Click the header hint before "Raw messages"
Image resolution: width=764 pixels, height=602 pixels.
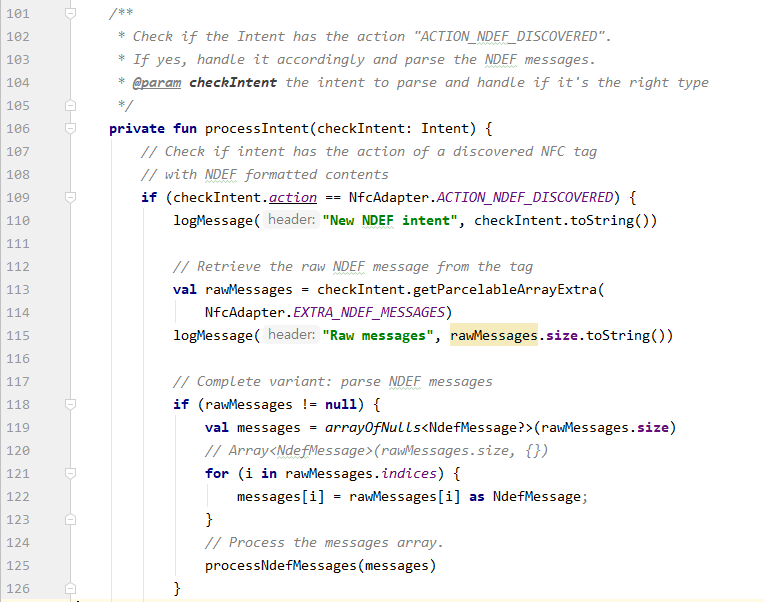[x=291, y=335]
